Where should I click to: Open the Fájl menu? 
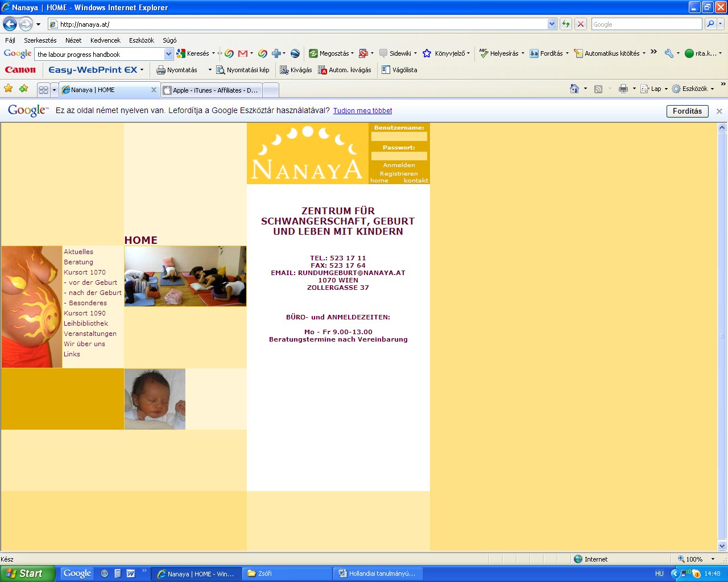pyautogui.click(x=10, y=40)
